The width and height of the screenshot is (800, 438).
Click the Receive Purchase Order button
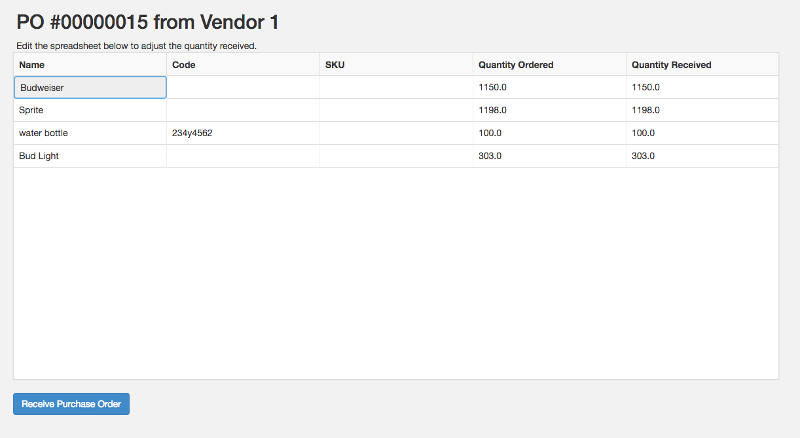pyautogui.click(x=71, y=404)
